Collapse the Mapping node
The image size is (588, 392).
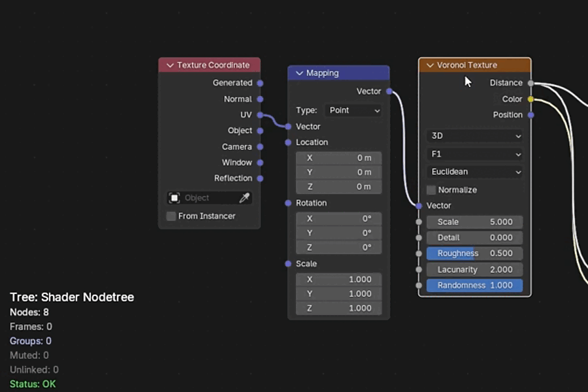point(299,73)
